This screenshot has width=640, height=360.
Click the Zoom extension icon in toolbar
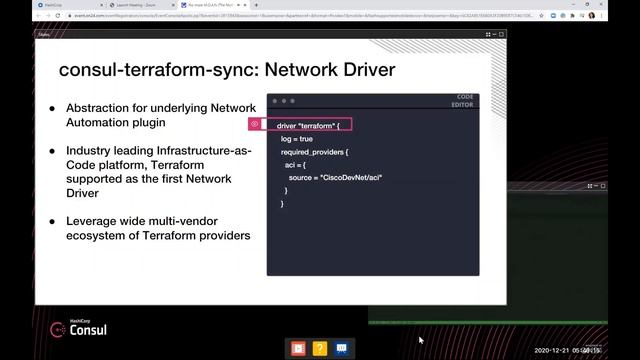point(553,16)
